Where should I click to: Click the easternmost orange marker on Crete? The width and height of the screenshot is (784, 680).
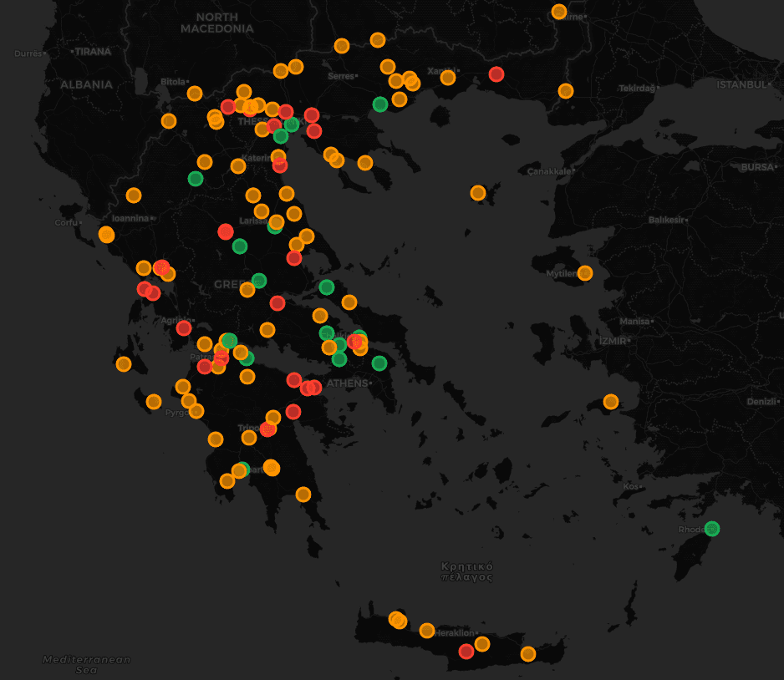point(527,653)
